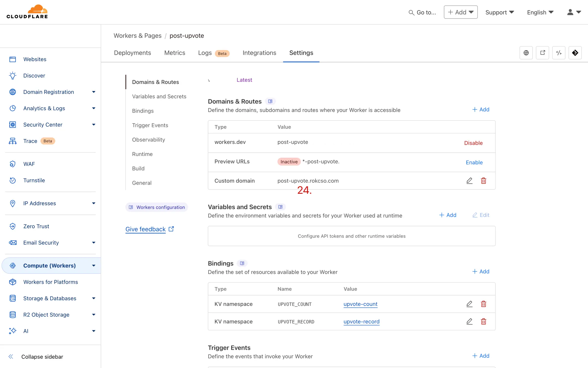588x368 pixels.
Task: Open the Add dropdown in header
Action: pyautogui.click(x=461, y=12)
